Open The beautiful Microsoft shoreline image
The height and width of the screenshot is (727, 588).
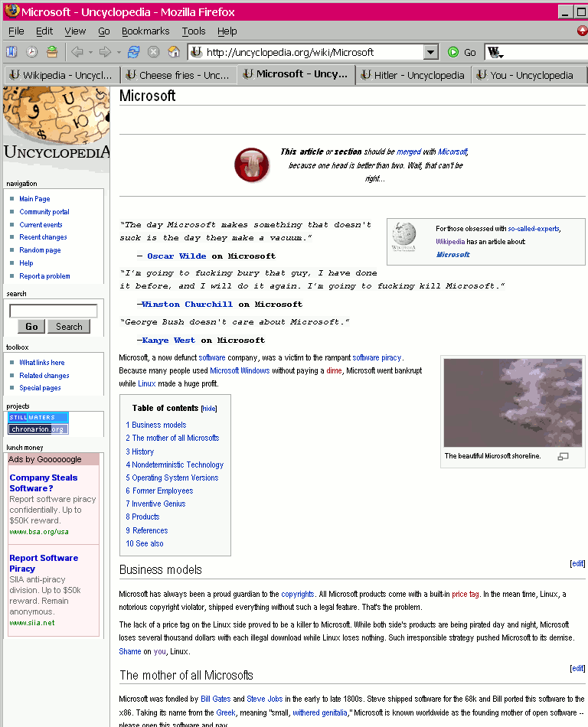[513, 403]
